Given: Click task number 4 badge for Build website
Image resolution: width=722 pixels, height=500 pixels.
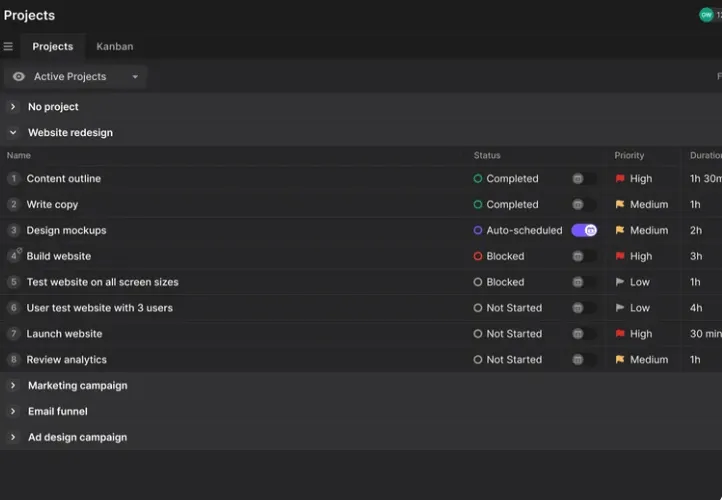Looking at the screenshot, I should (14, 256).
